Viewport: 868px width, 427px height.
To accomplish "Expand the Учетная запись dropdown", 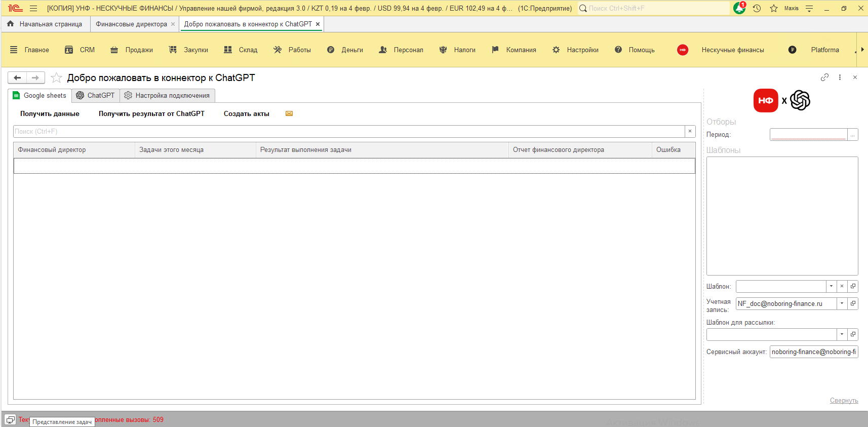I will click(842, 303).
